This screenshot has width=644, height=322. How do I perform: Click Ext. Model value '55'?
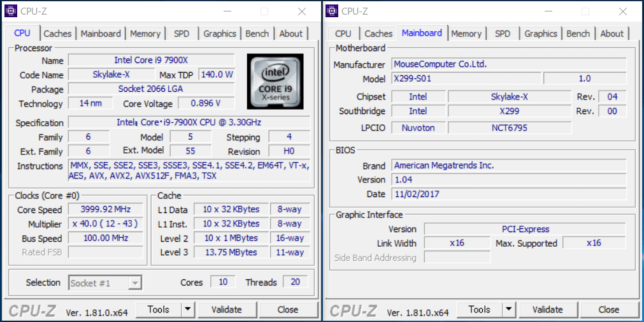click(190, 151)
